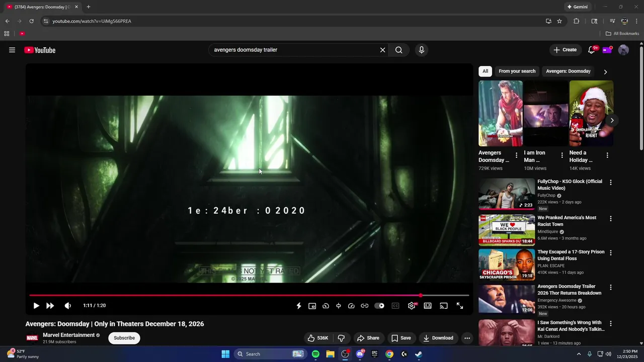644x362 pixels.
Task: Open Spotify from the taskbar
Action: (315, 354)
